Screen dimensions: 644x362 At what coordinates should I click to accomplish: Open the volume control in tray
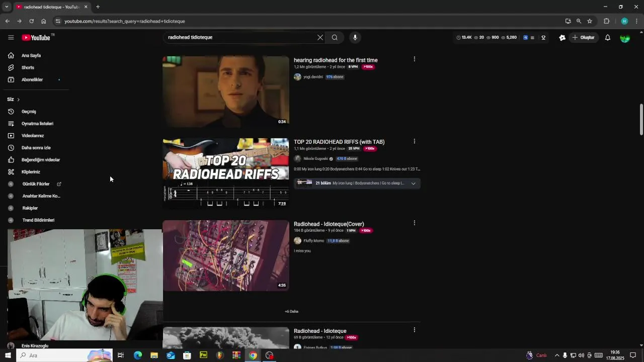(581, 355)
